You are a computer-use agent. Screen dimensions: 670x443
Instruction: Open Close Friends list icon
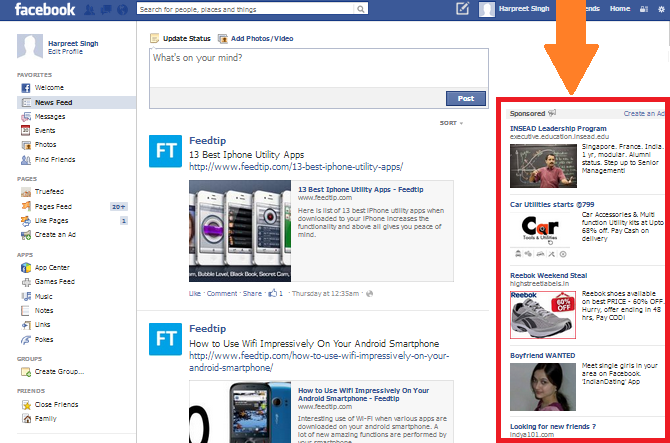(x=26, y=405)
